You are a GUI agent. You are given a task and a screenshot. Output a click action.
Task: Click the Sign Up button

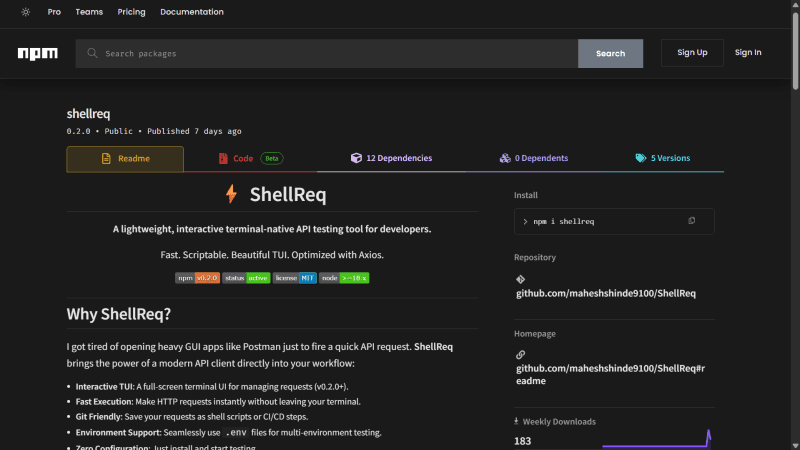pyautogui.click(x=692, y=53)
